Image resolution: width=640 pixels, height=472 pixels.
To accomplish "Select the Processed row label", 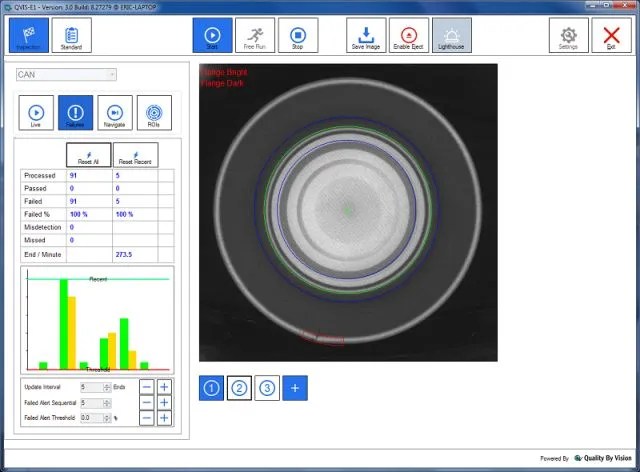I will [x=40, y=176].
